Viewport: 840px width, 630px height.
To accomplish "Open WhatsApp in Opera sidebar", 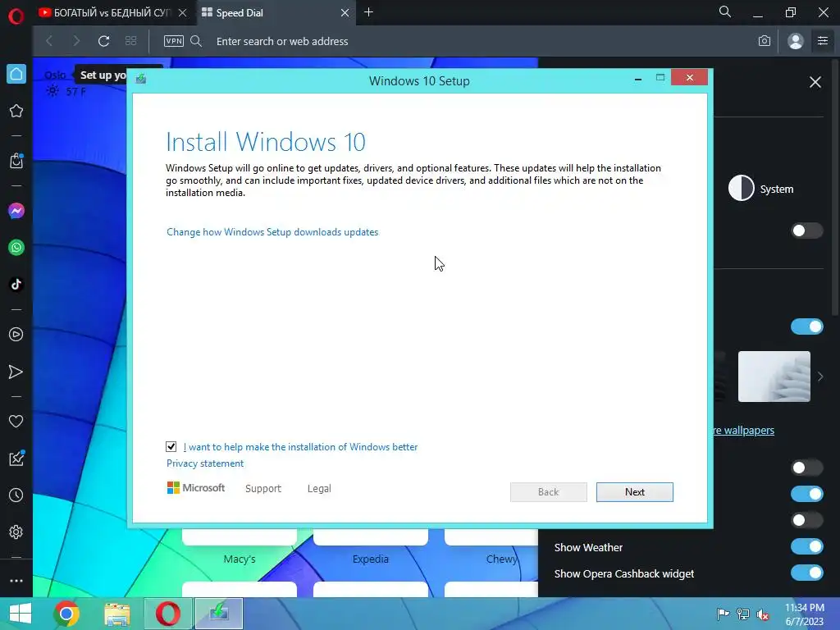I will (x=16, y=248).
